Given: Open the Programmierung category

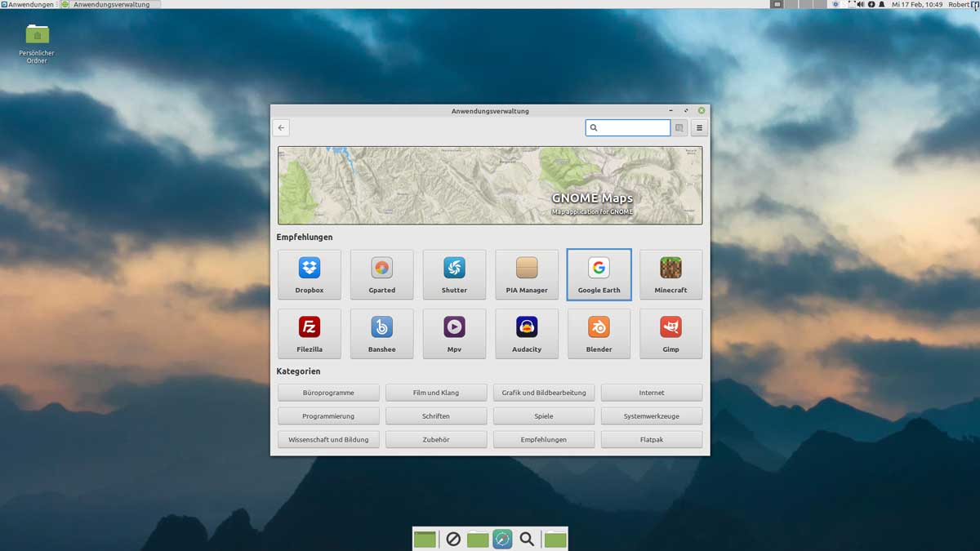Looking at the screenshot, I should point(328,416).
